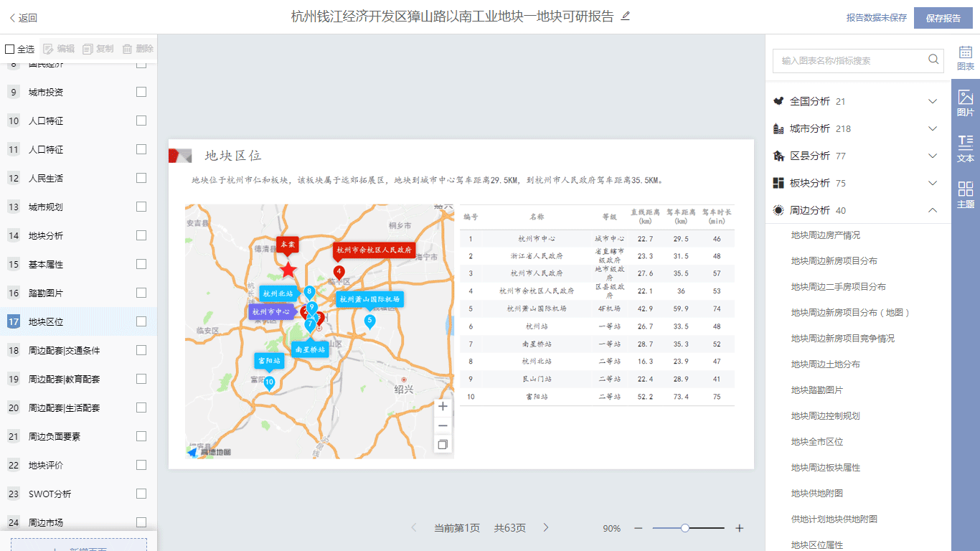The width and height of the screenshot is (980, 551).
Task: Open the 图表 chart panel icon
Action: pyautogui.click(x=966, y=57)
